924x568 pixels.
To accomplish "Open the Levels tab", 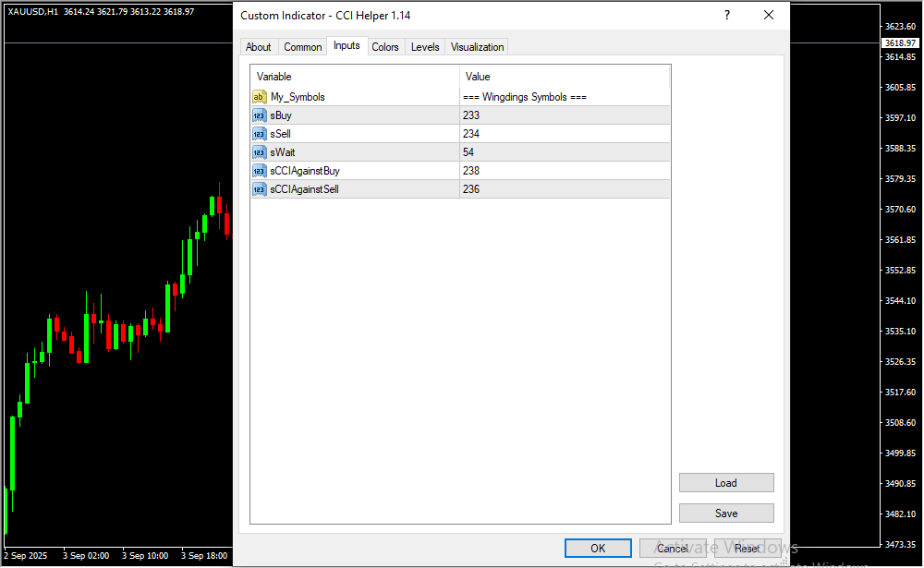I will tap(425, 47).
